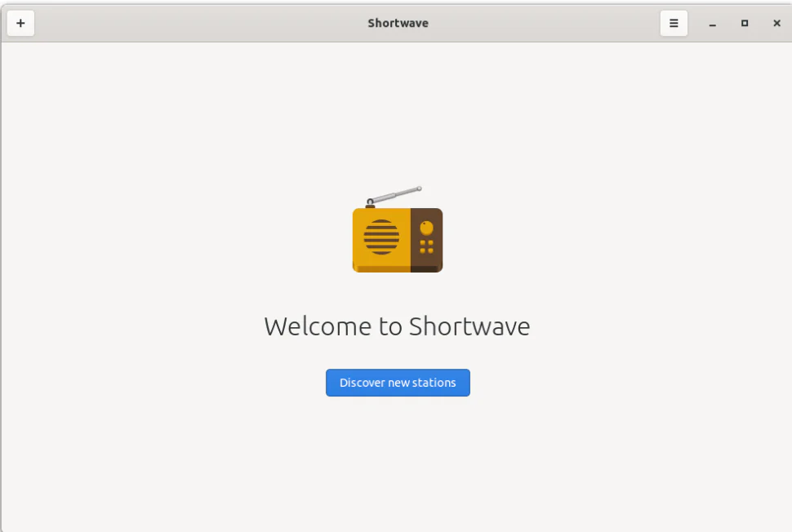Close the Shortwave window
Image resolution: width=792 pixels, height=532 pixels.
[776, 23]
